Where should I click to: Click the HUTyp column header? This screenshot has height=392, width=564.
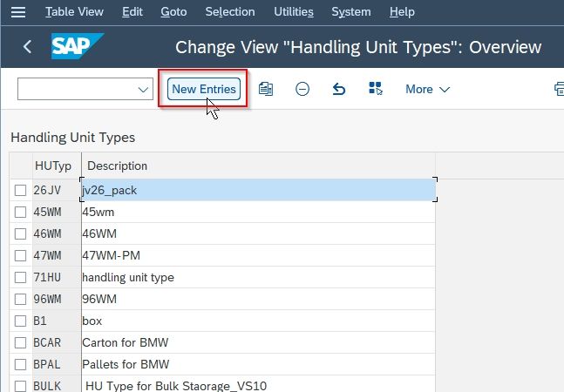(x=57, y=166)
